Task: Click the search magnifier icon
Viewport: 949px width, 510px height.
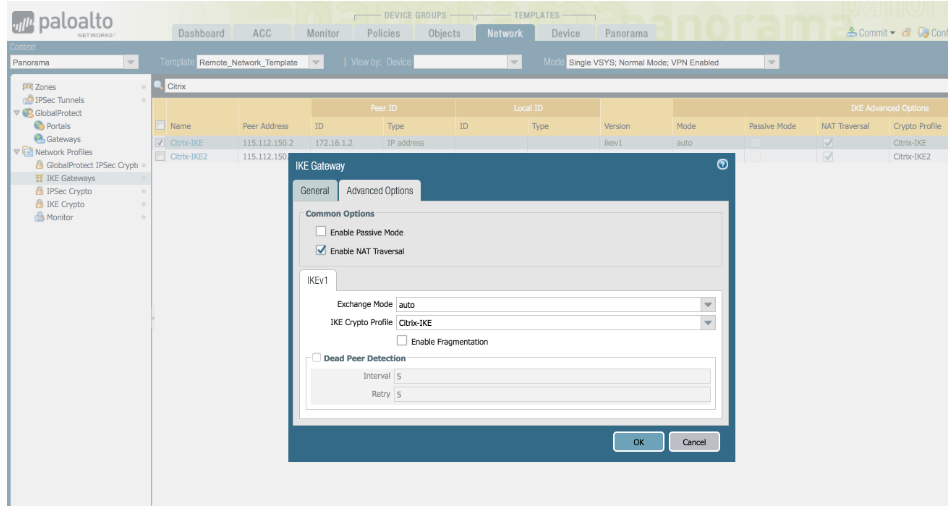Action: [159, 86]
